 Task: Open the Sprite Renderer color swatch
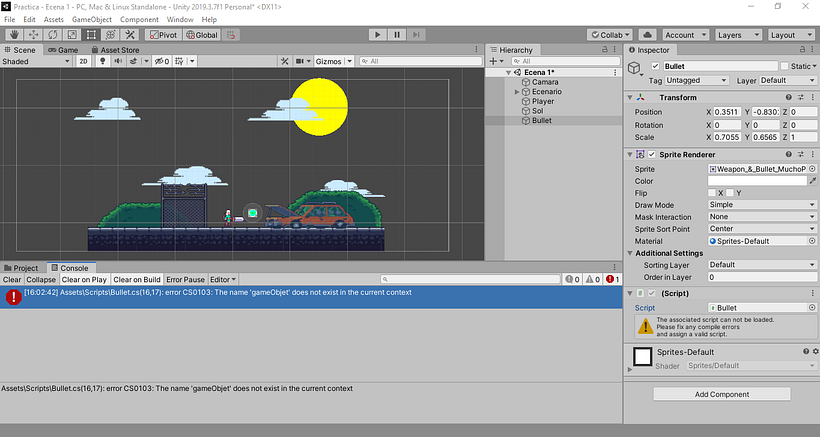click(757, 181)
